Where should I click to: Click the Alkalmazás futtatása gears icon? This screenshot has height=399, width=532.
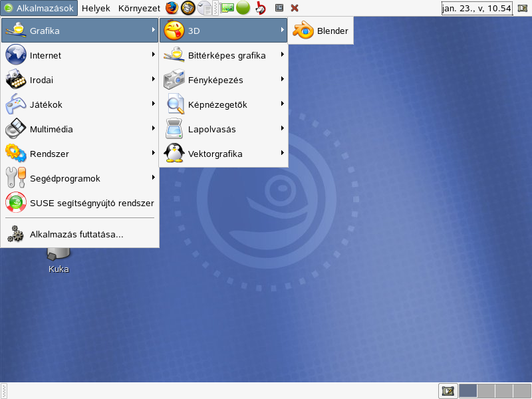15,234
